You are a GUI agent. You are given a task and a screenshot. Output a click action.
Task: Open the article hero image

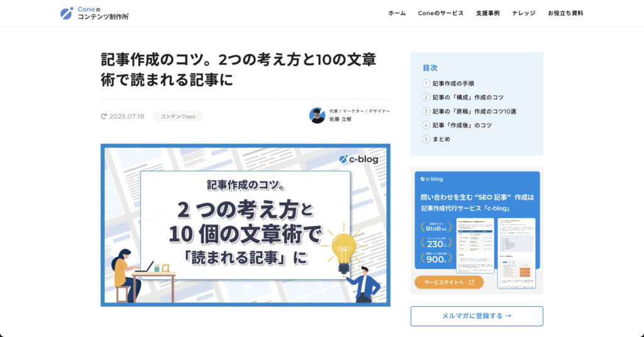(246, 225)
